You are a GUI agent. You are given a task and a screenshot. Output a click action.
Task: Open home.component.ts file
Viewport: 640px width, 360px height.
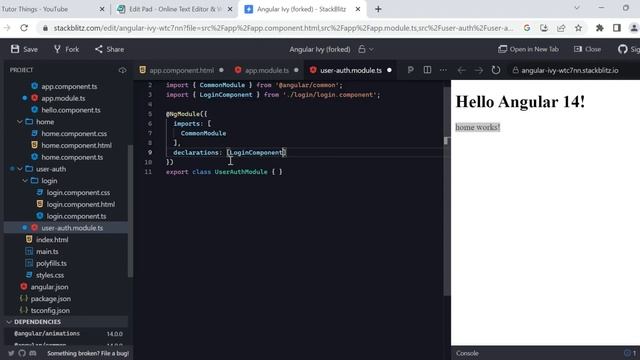(x=72, y=157)
